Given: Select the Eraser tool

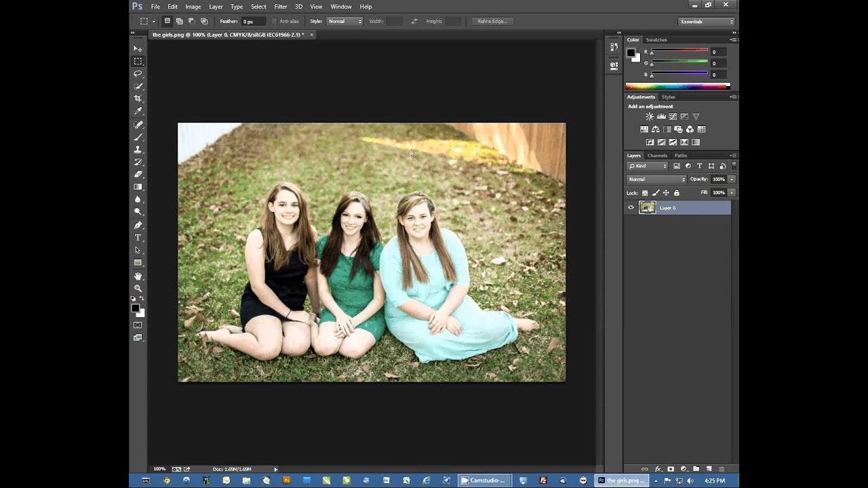Looking at the screenshot, I should click(138, 174).
